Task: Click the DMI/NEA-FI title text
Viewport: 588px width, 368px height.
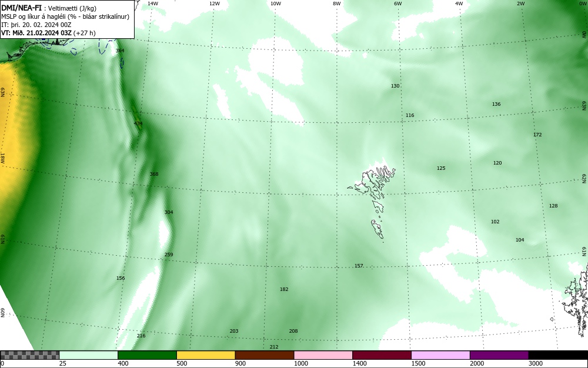Action: click(x=21, y=8)
